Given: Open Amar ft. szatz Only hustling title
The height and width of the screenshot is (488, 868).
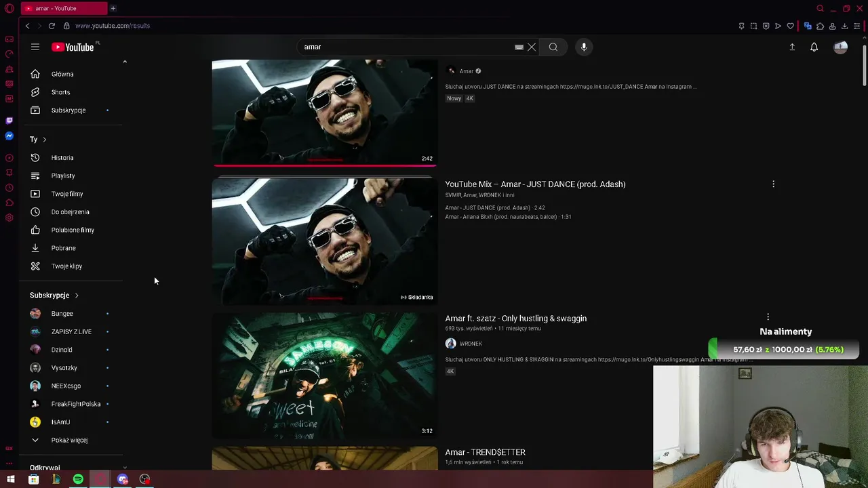Looking at the screenshot, I should click(x=515, y=319).
